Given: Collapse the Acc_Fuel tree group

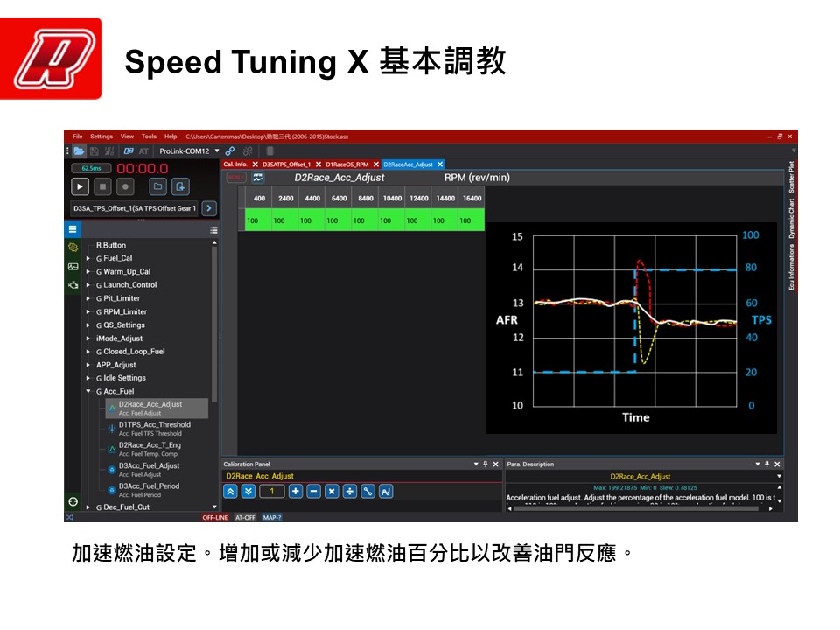Looking at the screenshot, I should (x=87, y=392).
